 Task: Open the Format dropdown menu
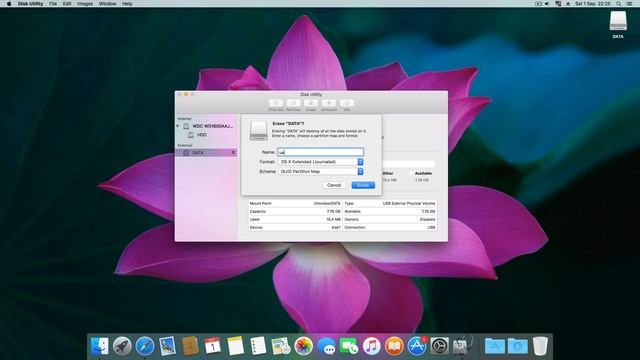click(x=320, y=162)
